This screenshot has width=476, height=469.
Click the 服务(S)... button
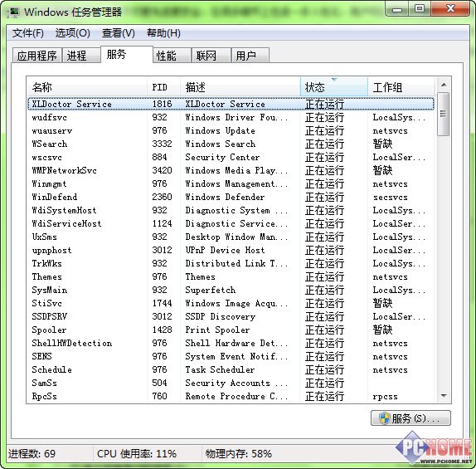tap(410, 418)
